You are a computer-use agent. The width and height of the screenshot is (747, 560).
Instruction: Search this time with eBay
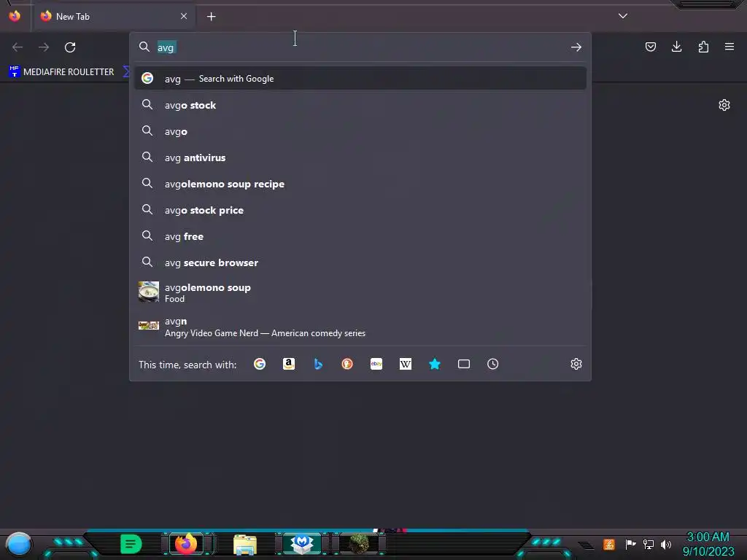pos(376,365)
